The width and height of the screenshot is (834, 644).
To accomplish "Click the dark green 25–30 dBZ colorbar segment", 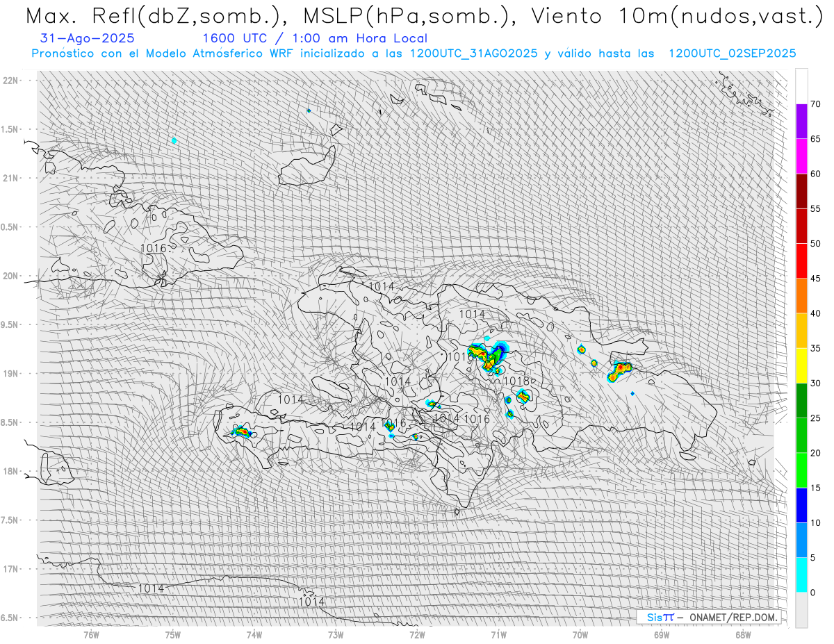I will [x=801, y=401].
